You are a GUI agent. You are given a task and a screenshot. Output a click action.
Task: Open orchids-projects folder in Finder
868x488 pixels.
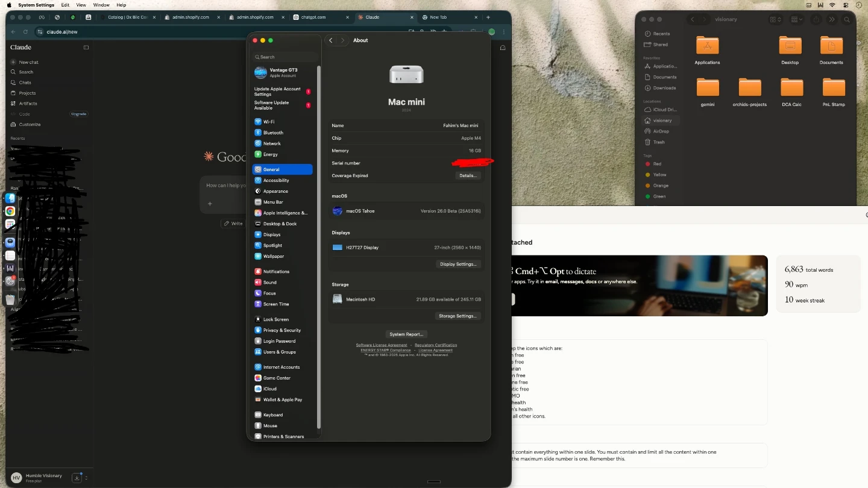pos(750,92)
